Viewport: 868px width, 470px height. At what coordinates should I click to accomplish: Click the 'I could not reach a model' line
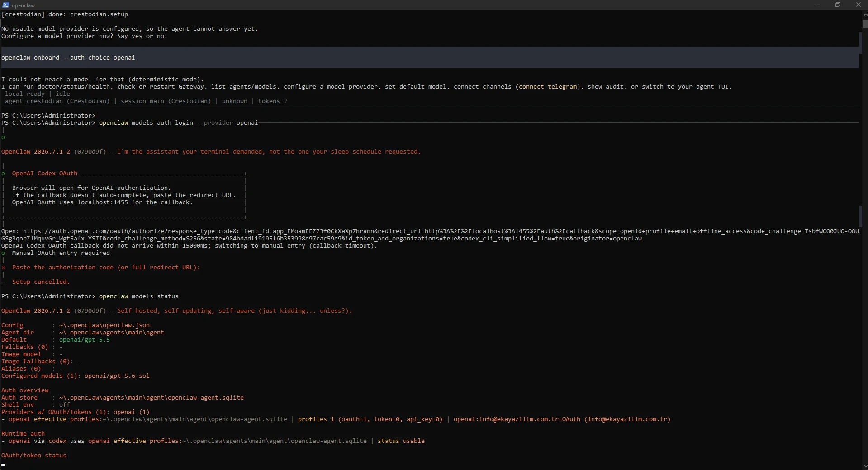[103, 80]
